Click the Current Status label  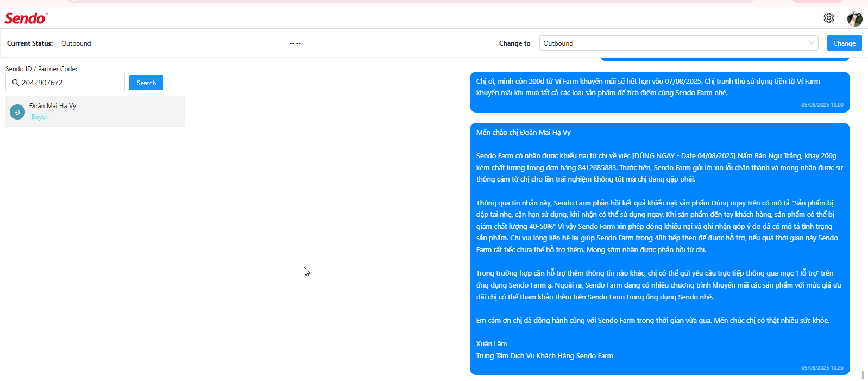(x=30, y=43)
